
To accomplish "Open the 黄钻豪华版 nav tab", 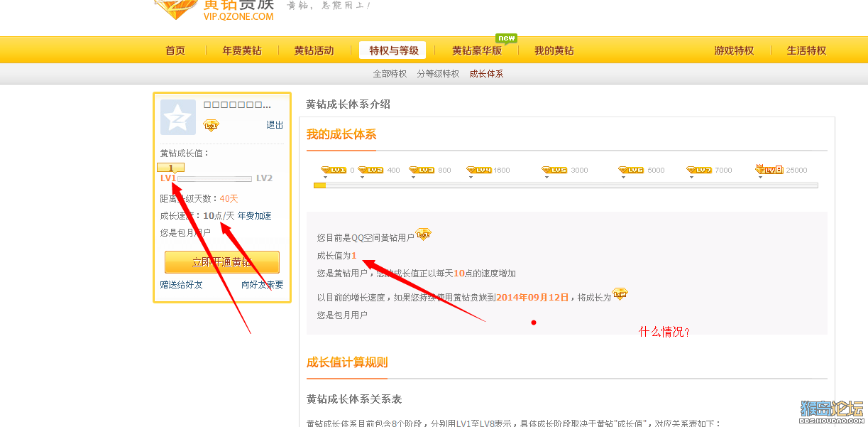I will (x=477, y=50).
